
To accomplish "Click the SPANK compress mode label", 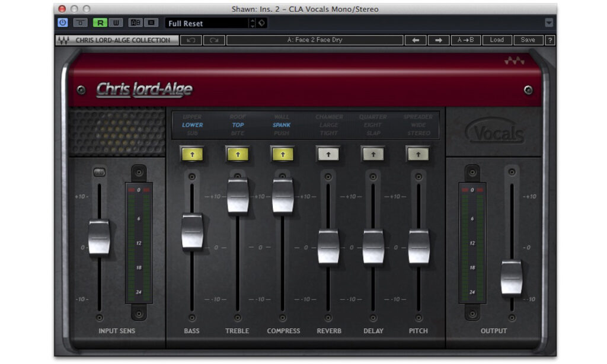I will click(x=282, y=124).
